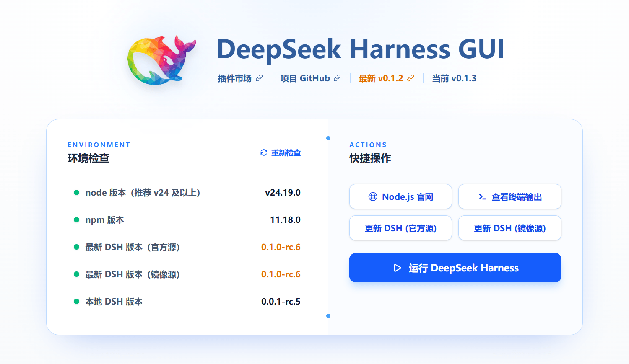Click the 更新 DSH (官方源) button
The image size is (629, 364).
click(x=400, y=228)
